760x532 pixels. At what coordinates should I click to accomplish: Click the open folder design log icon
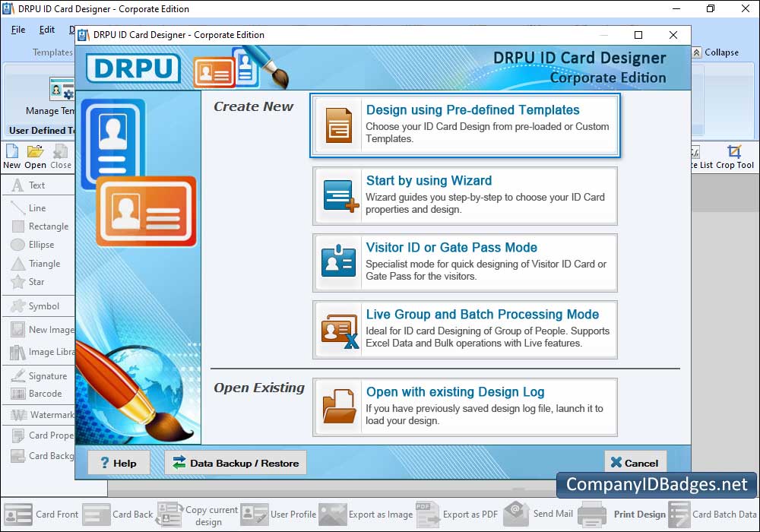pyautogui.click(x=339, y=406)
